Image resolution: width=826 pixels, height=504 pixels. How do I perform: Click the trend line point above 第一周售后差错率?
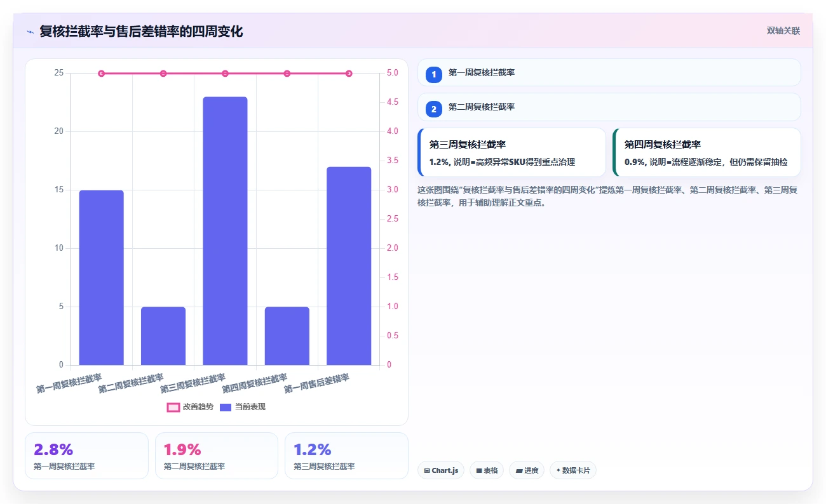pyautogui.click(x=349, y=74)
